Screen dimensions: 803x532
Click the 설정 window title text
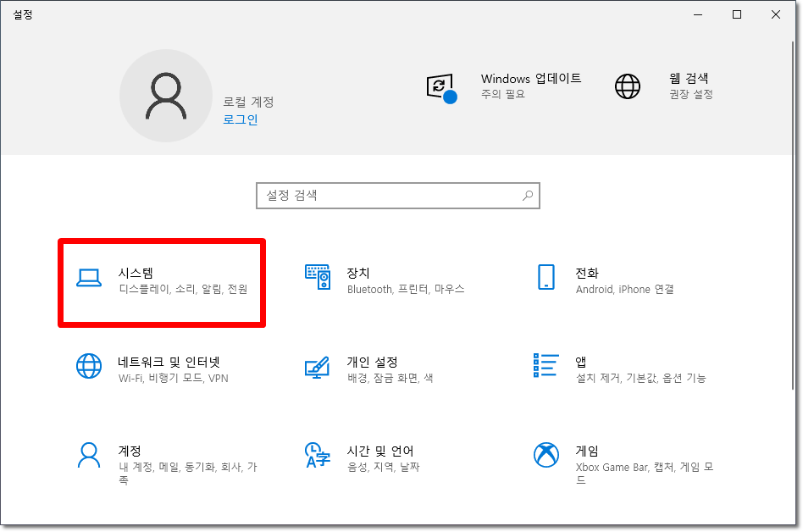23,14
